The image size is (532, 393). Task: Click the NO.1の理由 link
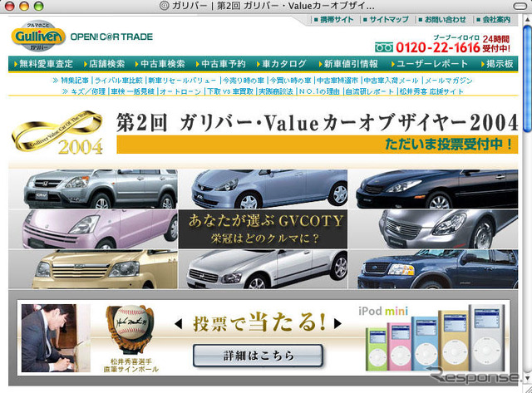click(x=319, y=91)
